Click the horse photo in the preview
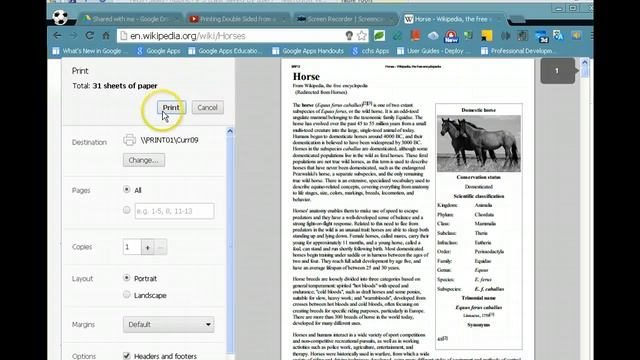640x360 pixels. click(x=479, y=143)
